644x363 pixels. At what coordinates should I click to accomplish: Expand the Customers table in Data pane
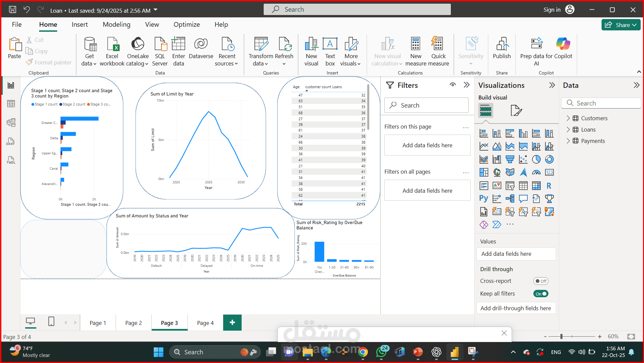pos(568,118)
